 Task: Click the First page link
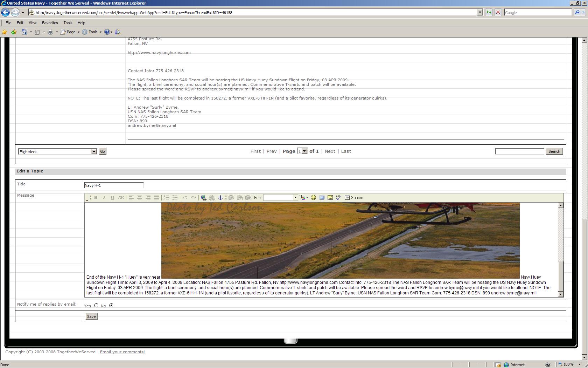[x=255, y=151]
